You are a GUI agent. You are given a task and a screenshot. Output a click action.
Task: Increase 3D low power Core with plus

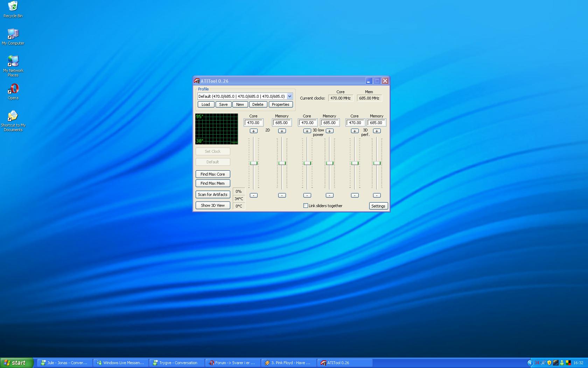307,131
